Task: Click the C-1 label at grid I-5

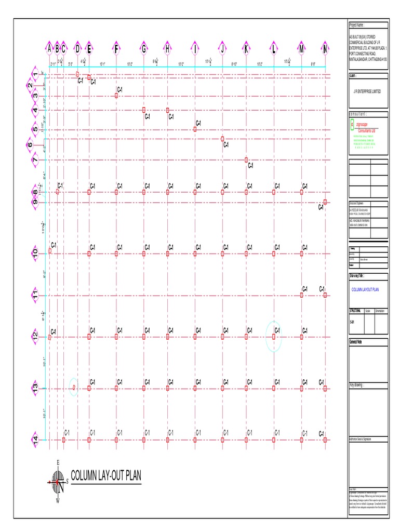Action: tap(198, 123)
